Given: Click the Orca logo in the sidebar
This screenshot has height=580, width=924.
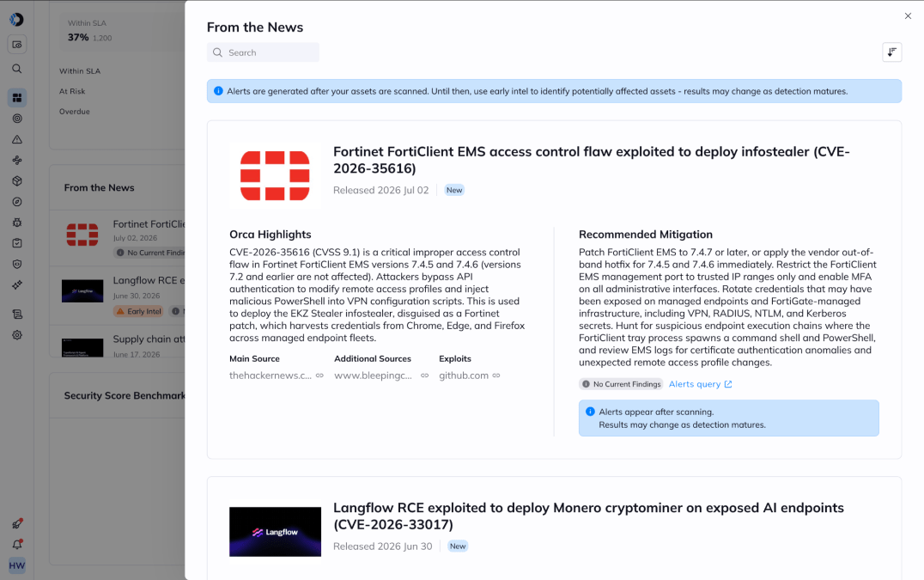Looking at the screenshot, I should pyautogui.click(x=16, y=20).
